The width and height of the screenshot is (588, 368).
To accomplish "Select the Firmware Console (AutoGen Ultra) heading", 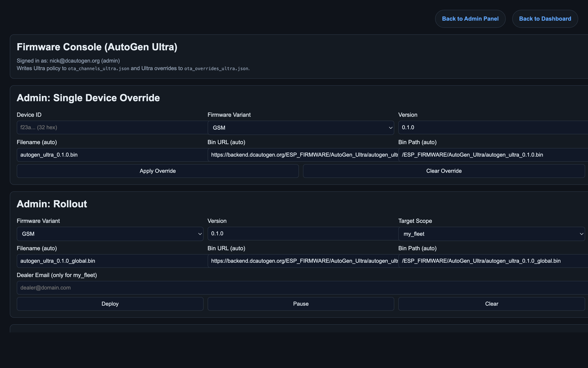I will [97, 47].
